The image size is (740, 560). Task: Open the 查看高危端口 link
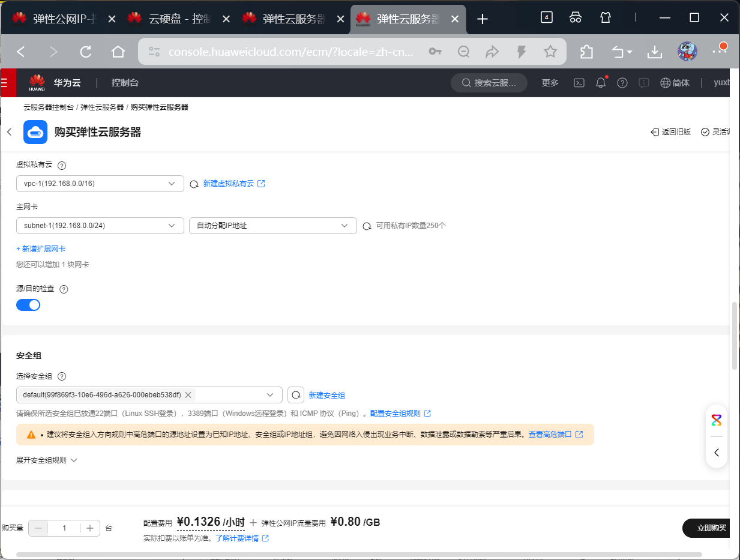(x=555, y=434)
